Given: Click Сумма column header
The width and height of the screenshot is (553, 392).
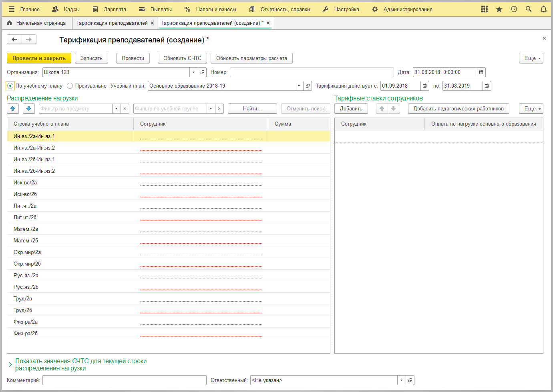Looking at the screenshot, I should coord(299,124).
